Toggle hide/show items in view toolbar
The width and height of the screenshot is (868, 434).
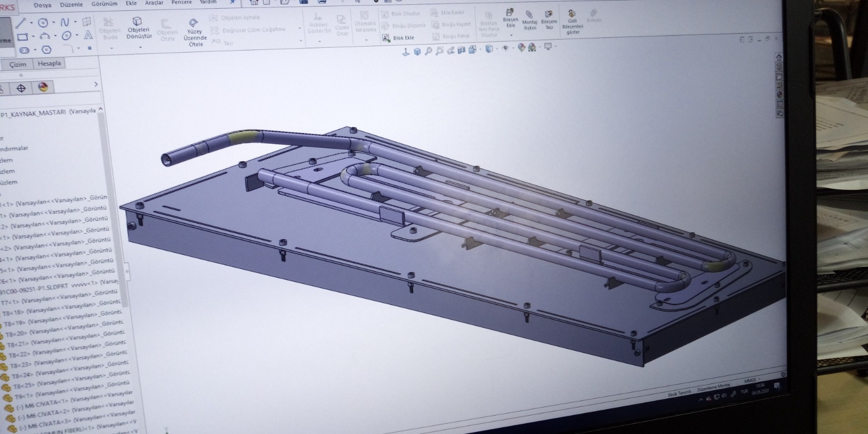point(506,48)
